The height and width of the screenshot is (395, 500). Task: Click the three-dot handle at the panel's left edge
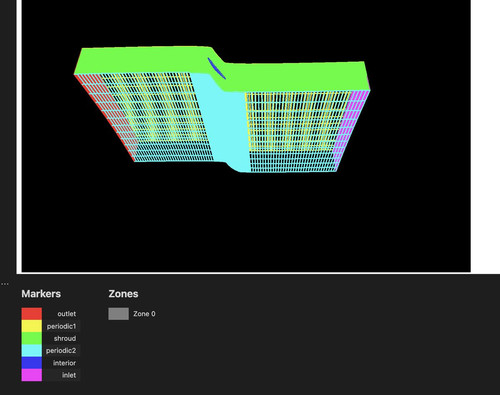5,284
